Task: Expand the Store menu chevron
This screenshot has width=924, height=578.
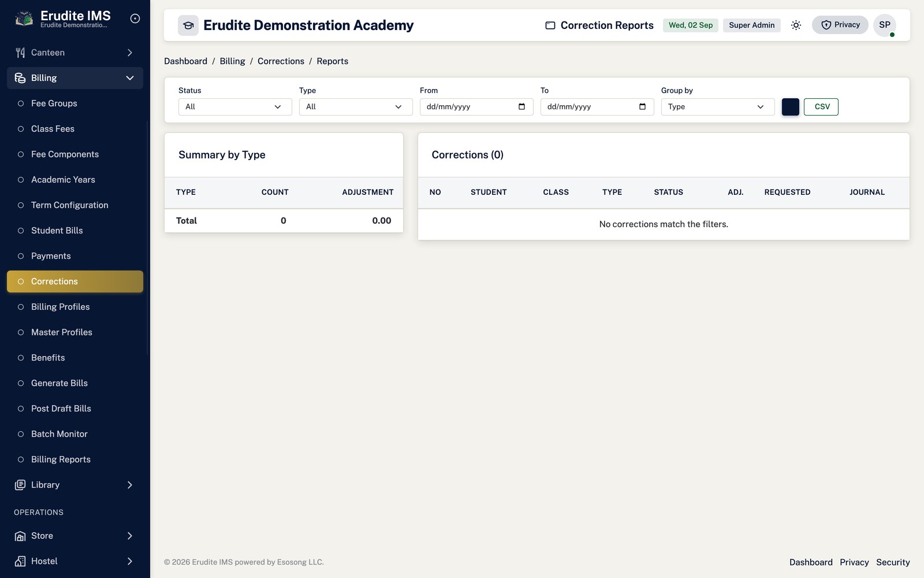Action: coord(130,536)
